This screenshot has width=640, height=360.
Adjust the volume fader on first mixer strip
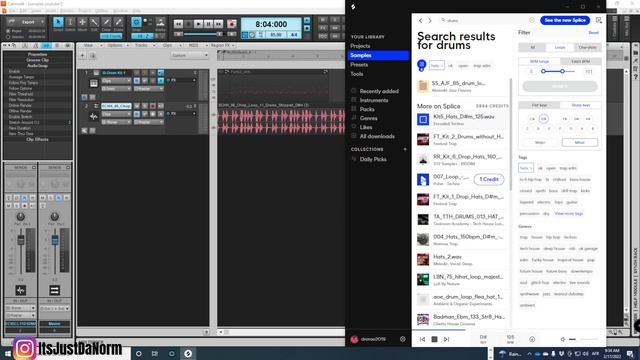tap(20, 240)
